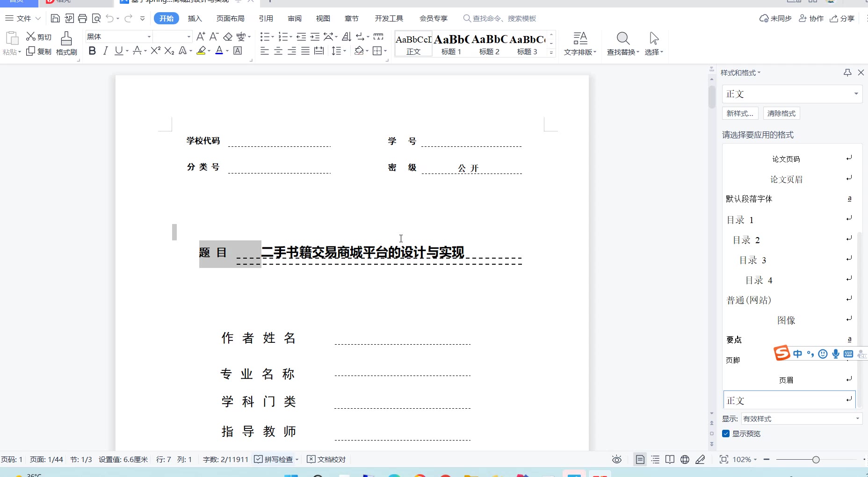Open the 选择 selection dropdown
868x477 pixels.
coord(654,43)
